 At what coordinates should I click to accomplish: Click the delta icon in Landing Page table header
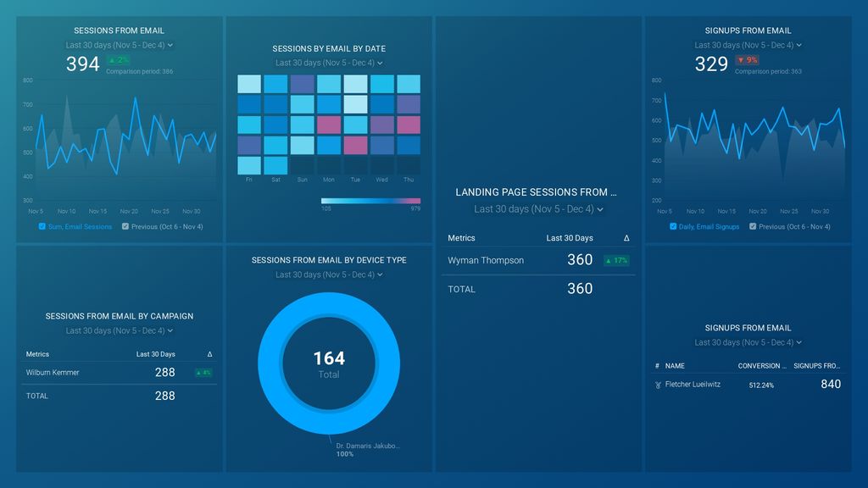point(626,238)
